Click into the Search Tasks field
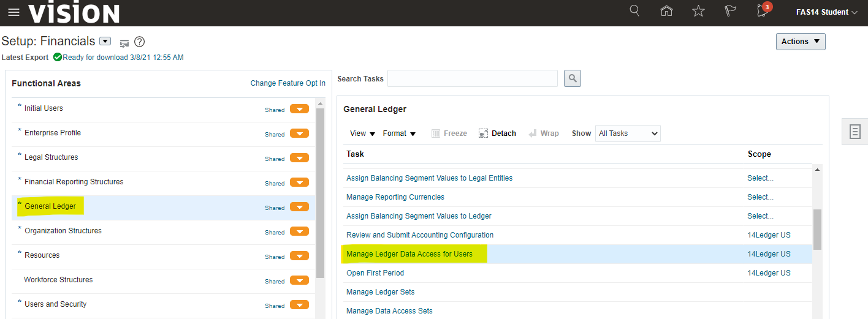This screenshot has height=319, width=868. coord(472,78)
